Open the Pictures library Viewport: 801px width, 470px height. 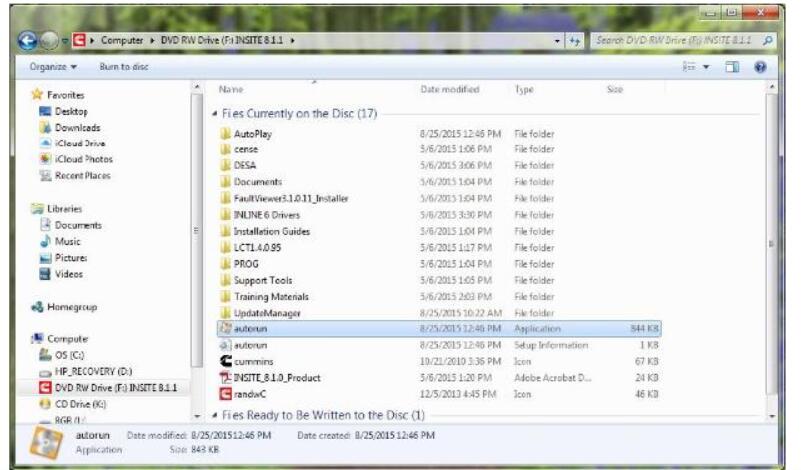pos(71,258)
